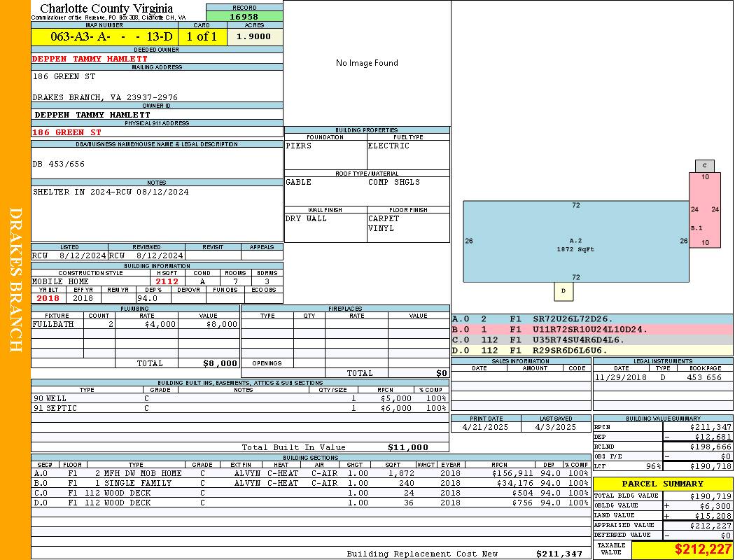This screenshot has width=735, height=560.
Task: Click the PARCEL SUMMARY header
Action: [662, 484]
